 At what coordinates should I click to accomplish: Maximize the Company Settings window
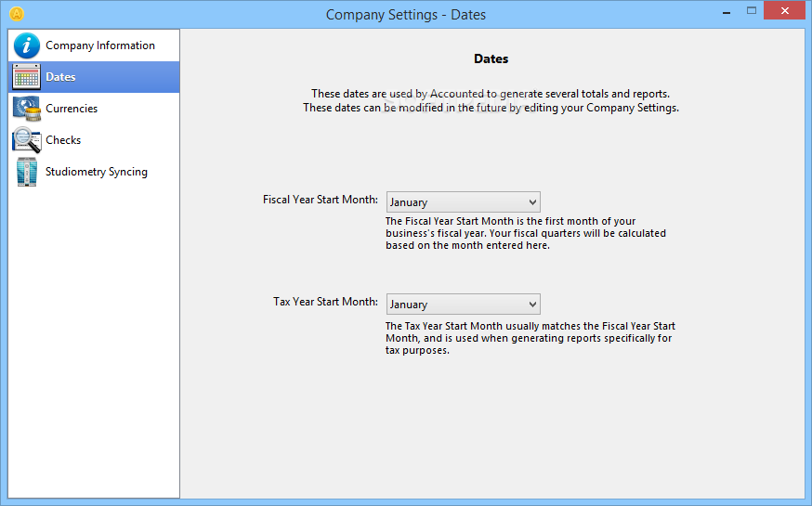(x=752, y=11)
